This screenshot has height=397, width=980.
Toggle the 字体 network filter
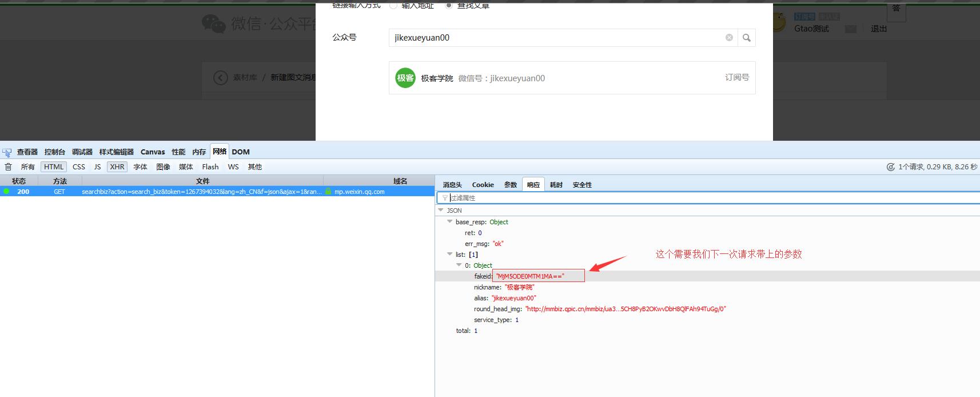pyautogui.click(x=141, y=167)
